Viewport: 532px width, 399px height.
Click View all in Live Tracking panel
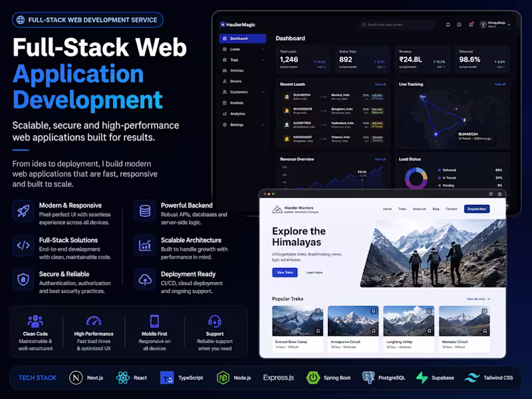click(x=500, y=84)
